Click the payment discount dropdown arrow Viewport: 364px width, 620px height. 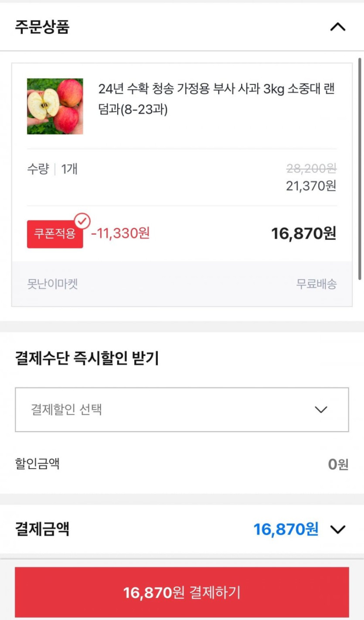[321, 410]
